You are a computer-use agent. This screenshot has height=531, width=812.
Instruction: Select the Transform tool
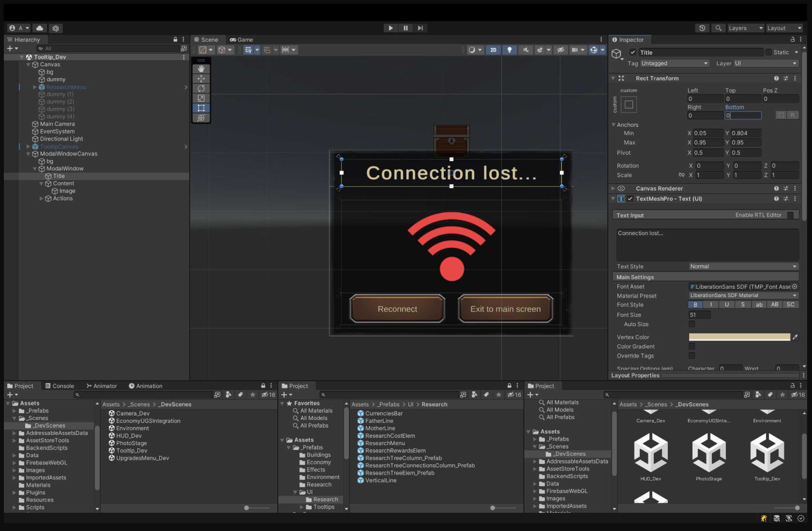[x=201, y=118]
